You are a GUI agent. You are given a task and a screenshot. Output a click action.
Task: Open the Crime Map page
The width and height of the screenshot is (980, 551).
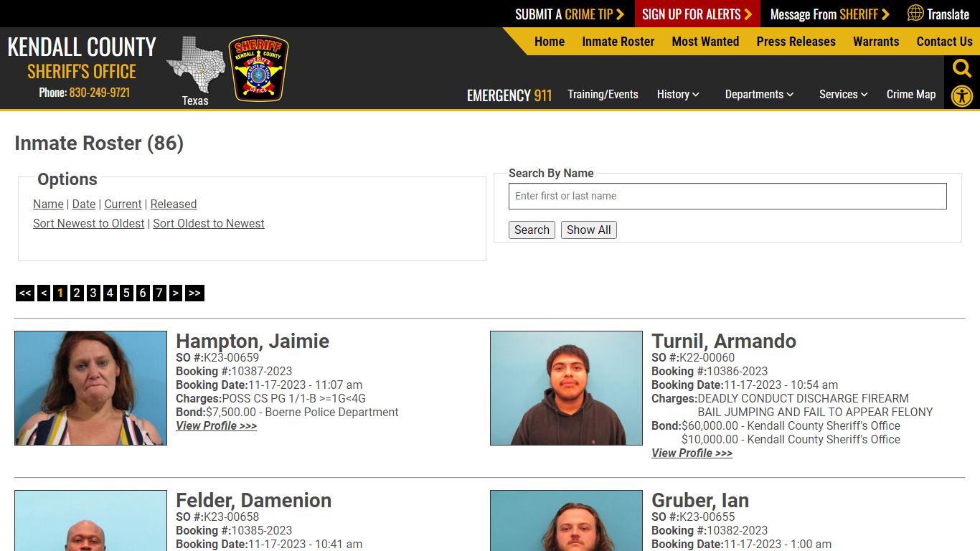tap(911, 94)
